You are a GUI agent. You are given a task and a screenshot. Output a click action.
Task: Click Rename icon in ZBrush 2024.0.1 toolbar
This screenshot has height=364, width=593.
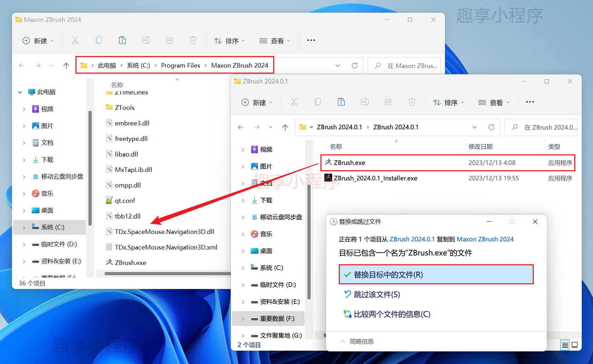pos(365,102)
